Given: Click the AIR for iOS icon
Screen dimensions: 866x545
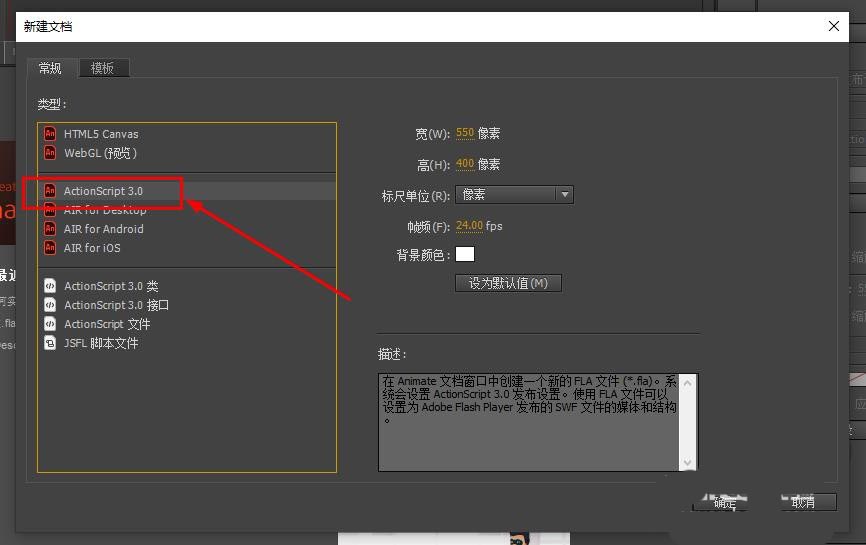Looking at the screenshot, I should tap(50, 247).
